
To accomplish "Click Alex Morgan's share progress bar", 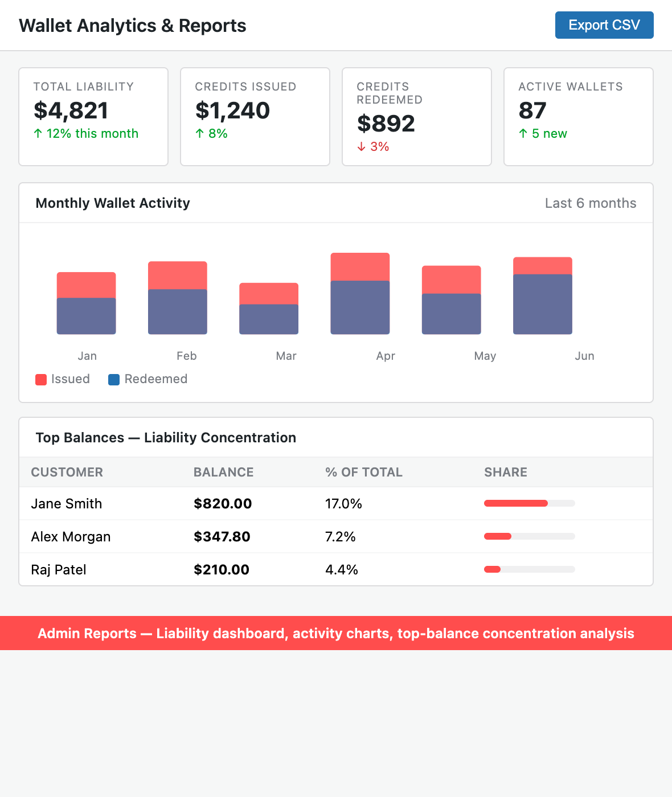I will [530, 536].
